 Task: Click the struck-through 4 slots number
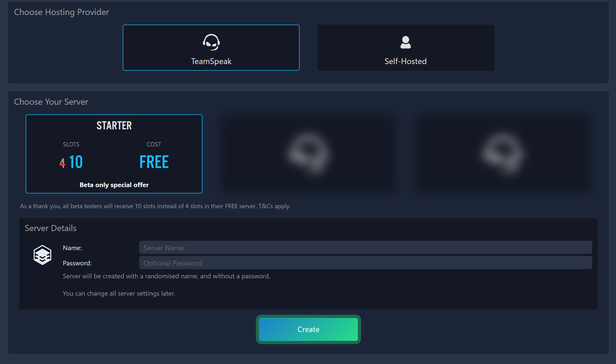[62, 163]
